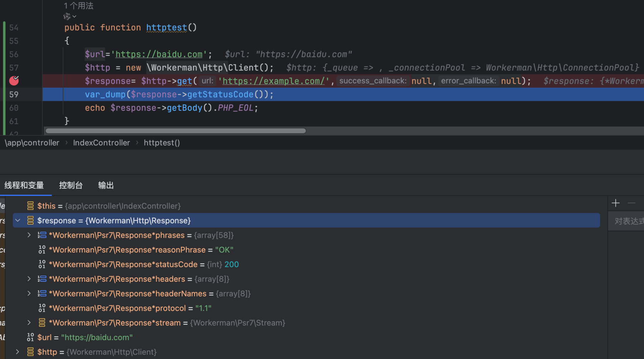644x359 pixels.
Task: Expand the Response*headers array
Action: tap(29, 279)
